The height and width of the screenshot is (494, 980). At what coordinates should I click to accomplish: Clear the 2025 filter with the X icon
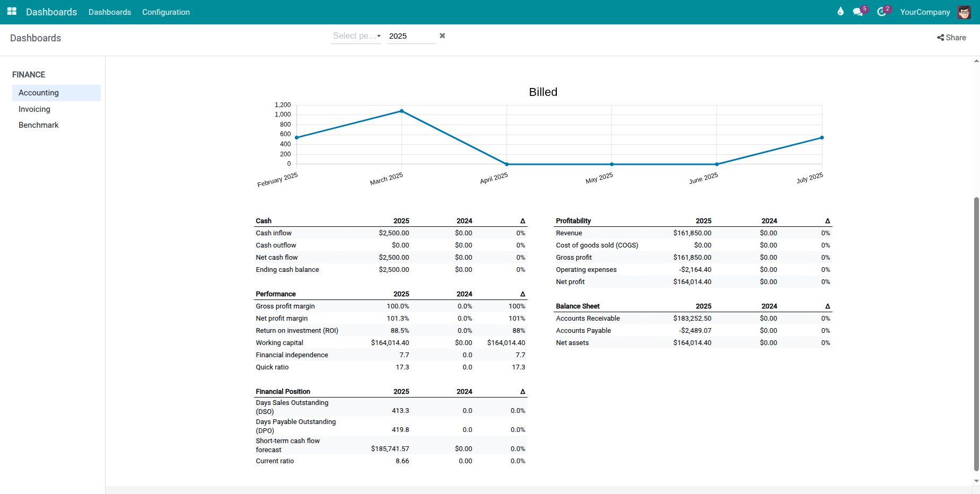click(x=442, y=36)
